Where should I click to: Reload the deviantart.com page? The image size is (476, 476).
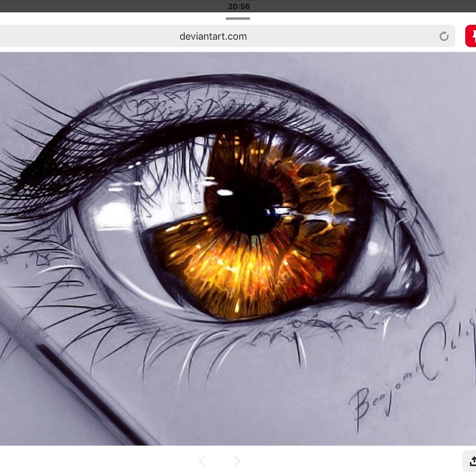[444, 36]
